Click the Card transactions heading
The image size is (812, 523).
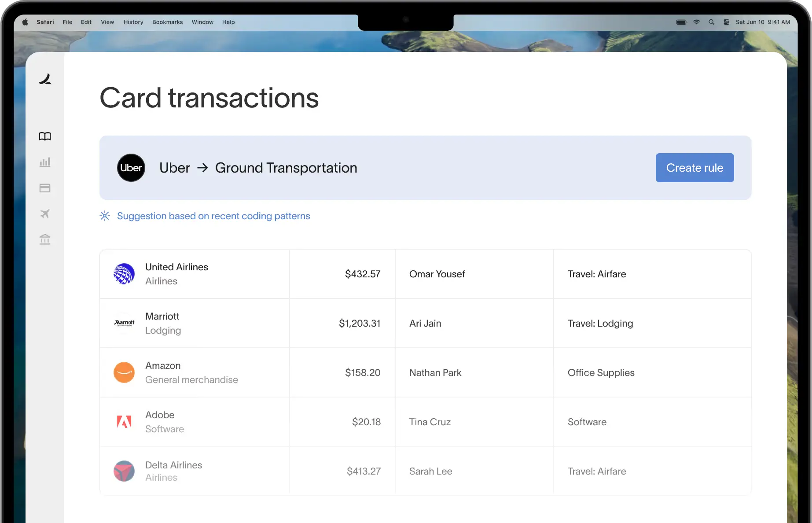click(209, 98)
